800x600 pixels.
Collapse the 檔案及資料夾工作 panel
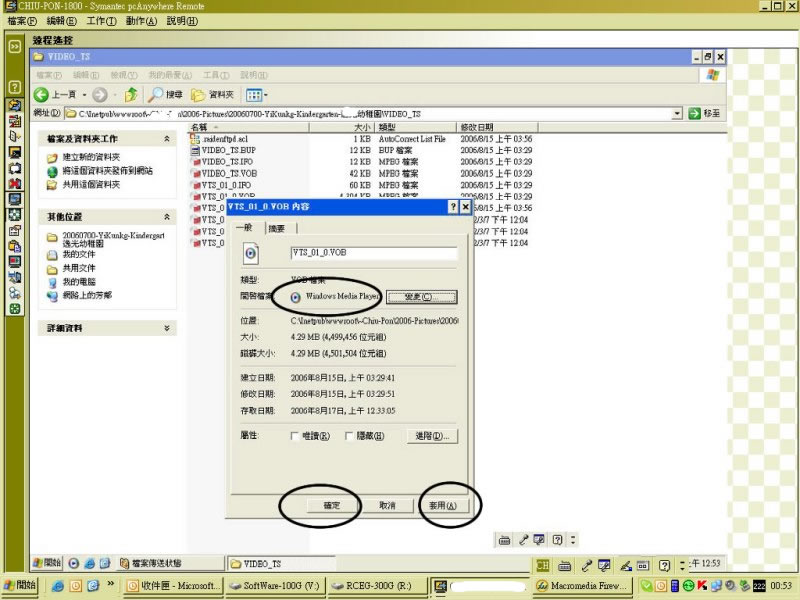(x=168, y=138)
